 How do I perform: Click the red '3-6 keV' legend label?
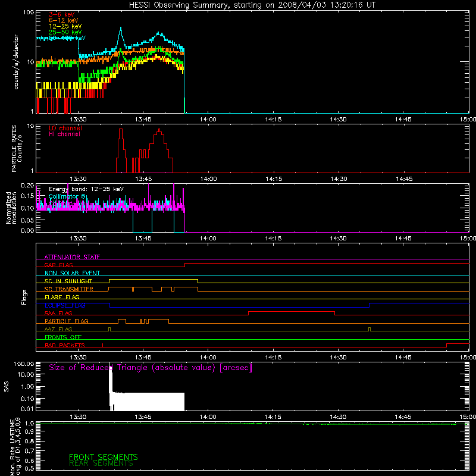pos(61,14)
